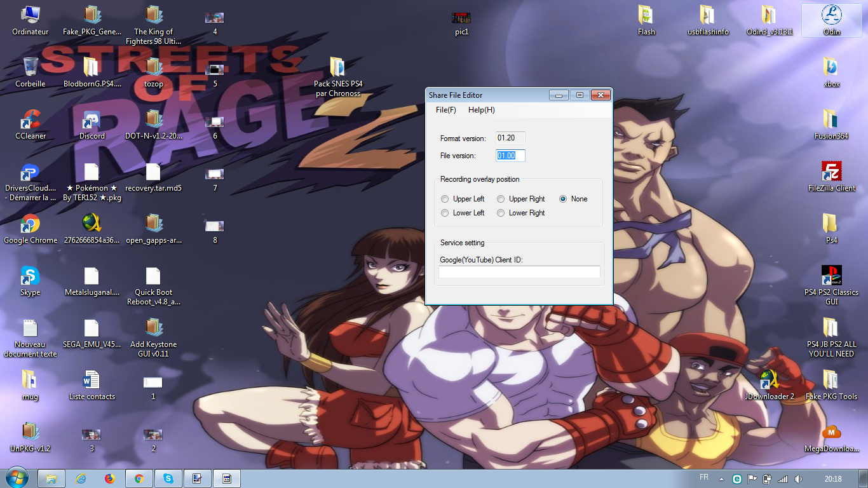Show hidden system tray icons
Screen dimensions: 868x488
tap(722, 478)
